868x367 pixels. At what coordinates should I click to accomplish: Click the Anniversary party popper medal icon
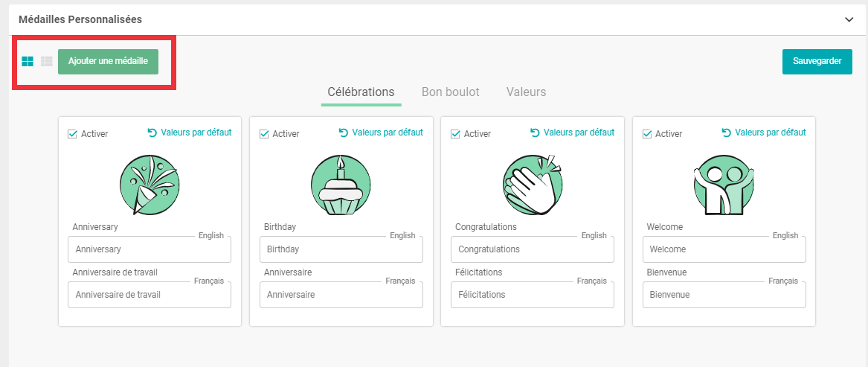(x=150, y=184)
